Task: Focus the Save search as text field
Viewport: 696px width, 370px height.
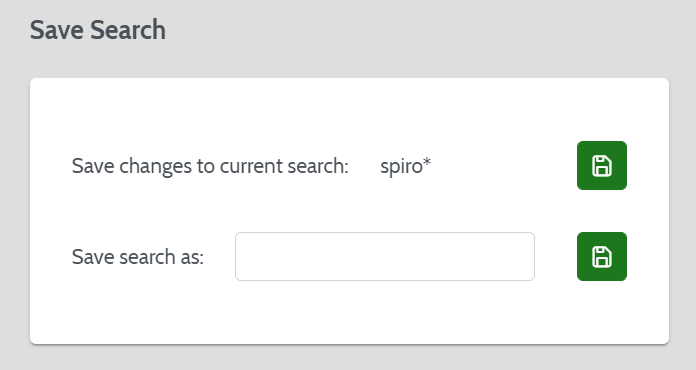Action: (x=385, y=256)
